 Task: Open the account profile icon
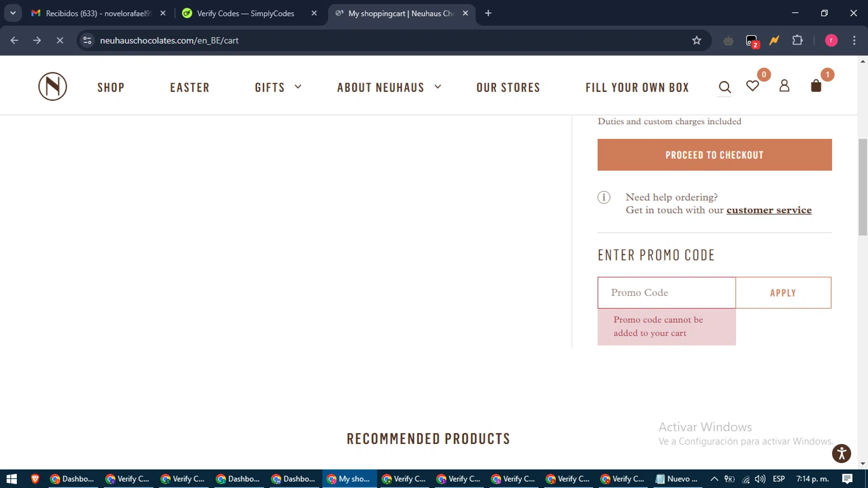click(x=784, y=86)
